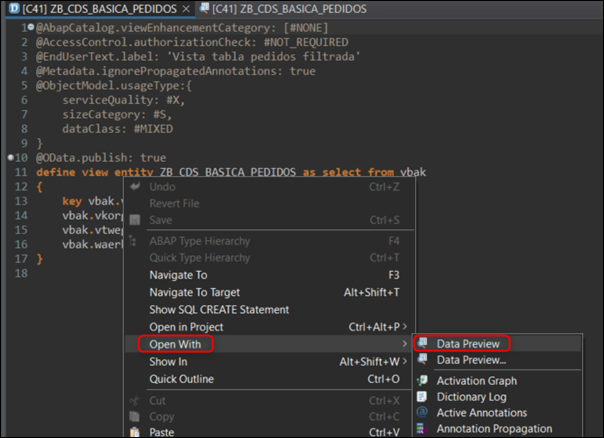This screenshot has width=604, height=438.
Task: Click '#NOT_REQUIRED' on line 2
Action: pos(306,42)
